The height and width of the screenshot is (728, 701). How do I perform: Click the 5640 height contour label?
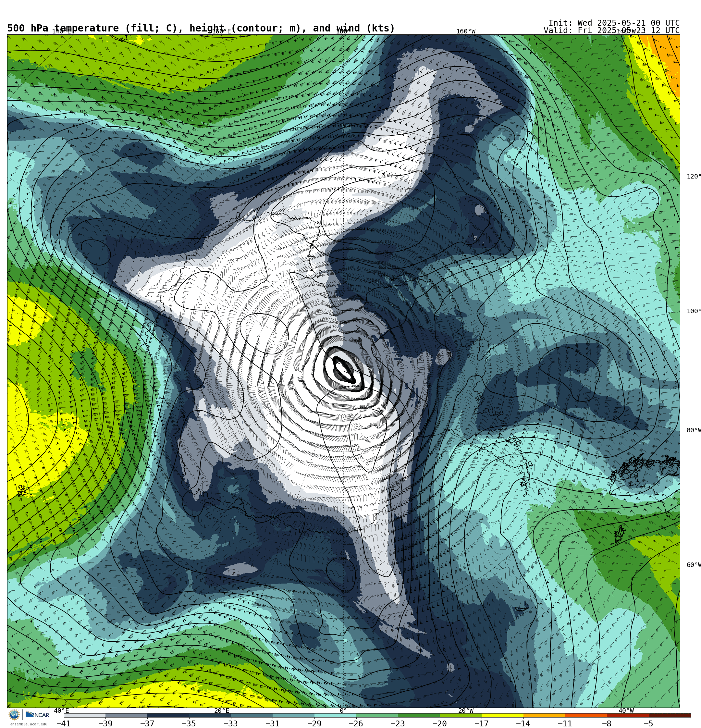pyautogui.click(x=141, y=707)
